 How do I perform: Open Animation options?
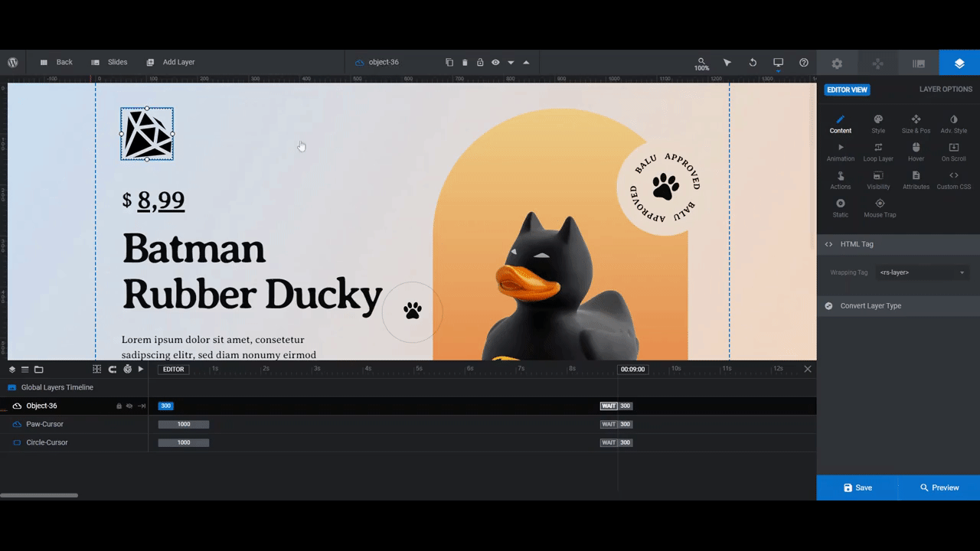click(x=841, y=152)
